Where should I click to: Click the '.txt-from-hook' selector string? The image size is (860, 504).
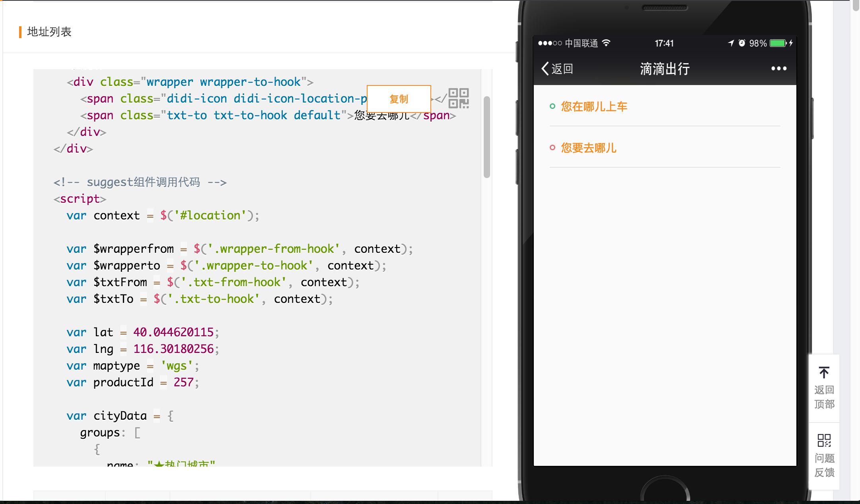point(233,282)
